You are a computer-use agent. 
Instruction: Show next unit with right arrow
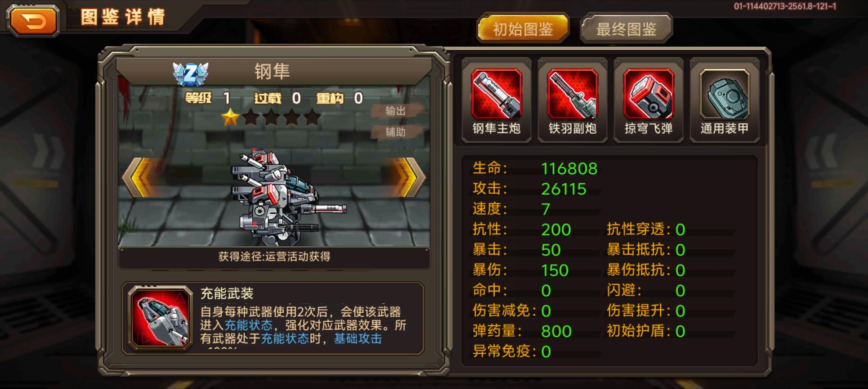point(408,177)
